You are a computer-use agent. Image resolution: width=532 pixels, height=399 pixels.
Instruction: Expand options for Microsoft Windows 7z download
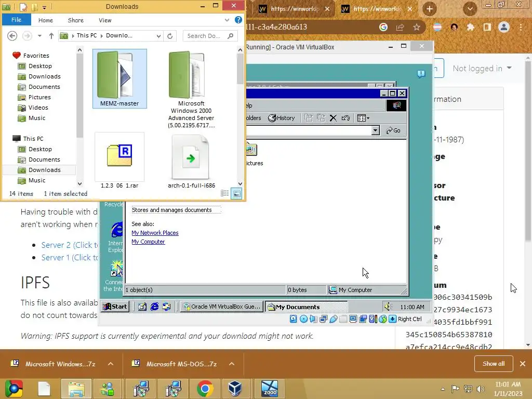pyautogui.click(x=111, y=364)
